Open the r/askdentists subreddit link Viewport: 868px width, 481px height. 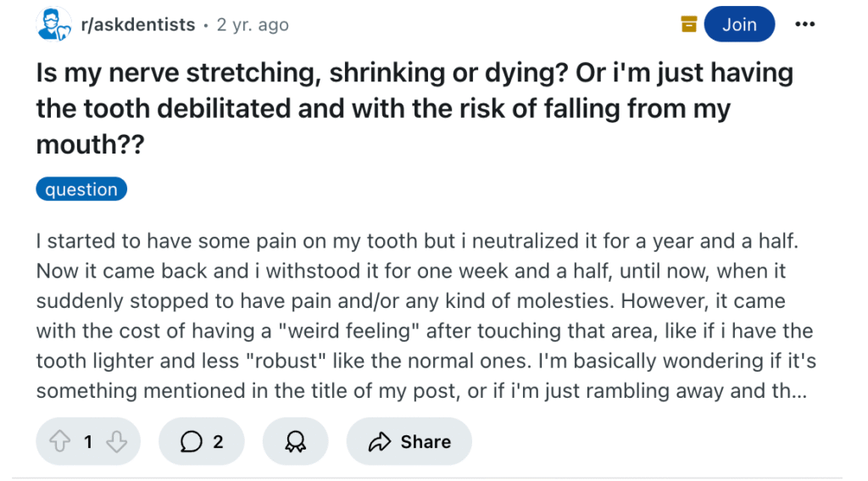pyautogui.click(x=138, y=25)
